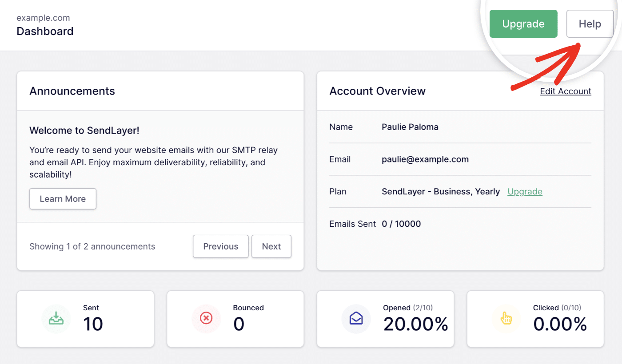Click the example.com domain label
The width and height of the screenshot is (622, 364).
click(x=43, y=18)
